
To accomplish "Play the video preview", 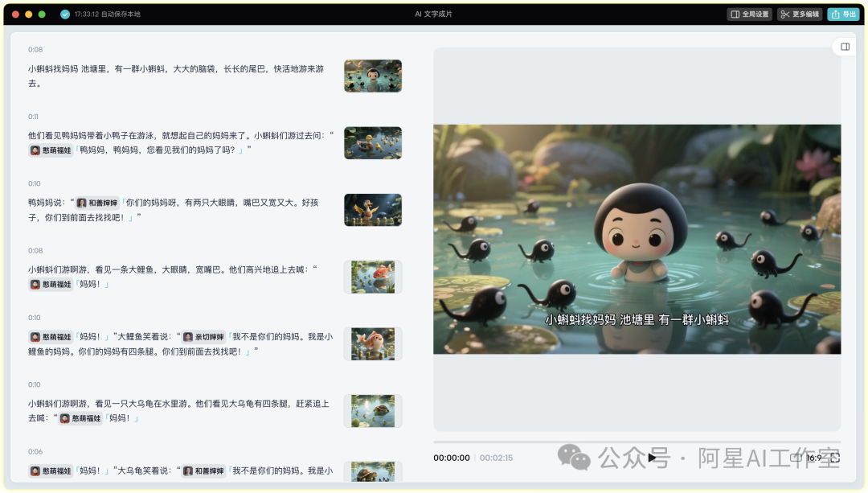I will [x=652, y=458].
